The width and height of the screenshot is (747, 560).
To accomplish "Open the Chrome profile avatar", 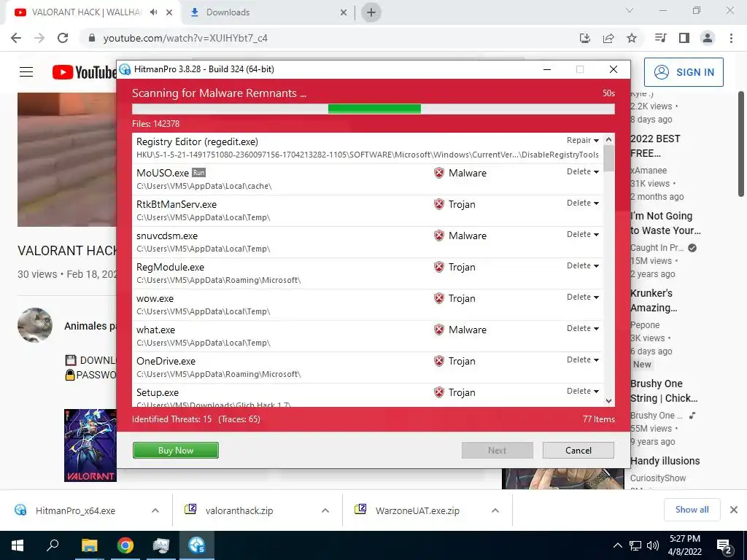I will (x=708, y=38).
